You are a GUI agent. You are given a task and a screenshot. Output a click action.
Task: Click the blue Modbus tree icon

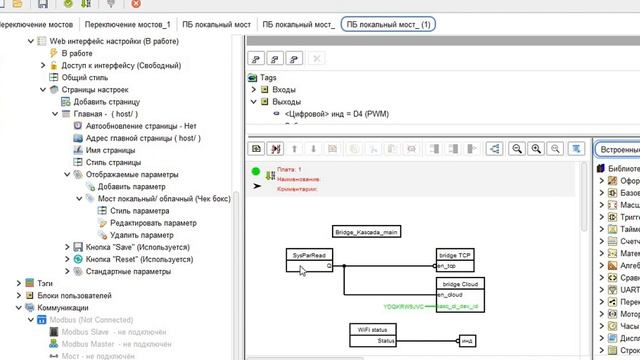pos(42,320)
